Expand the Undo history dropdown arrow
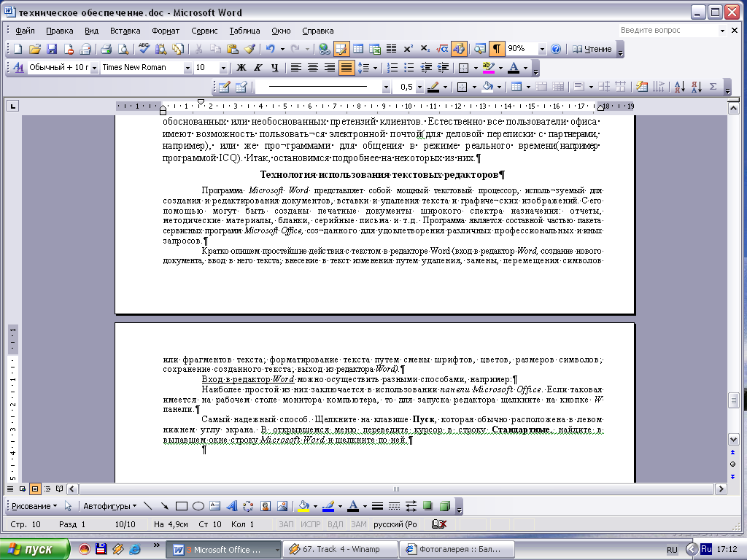The image size is (747, 560). [x=282, y=49]
